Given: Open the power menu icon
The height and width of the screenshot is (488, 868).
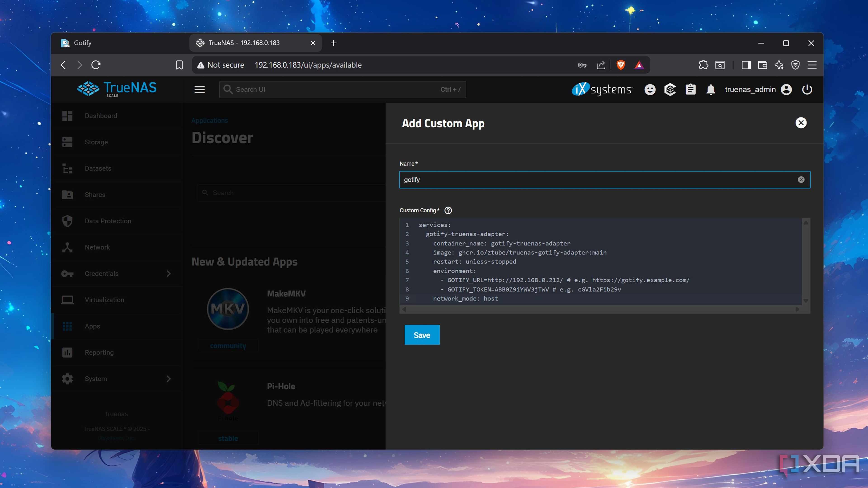Looking at the screenshot, I should 807,90.
